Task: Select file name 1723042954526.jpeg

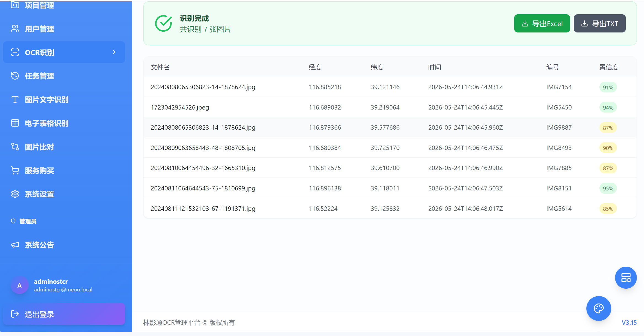Action: (180, 107)
